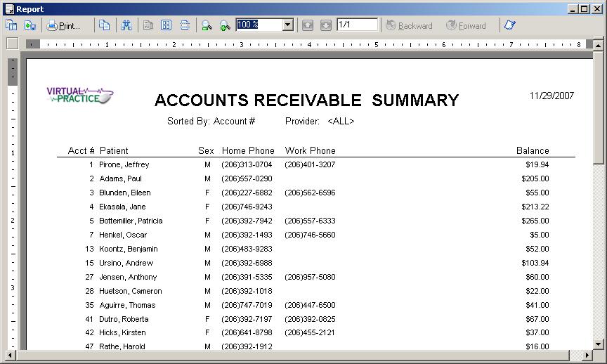The width and height of the screenshot is (607, 364).
Task: Click the page number field showing 1/1
Action: pyautogui.click(x=357, y=25)
